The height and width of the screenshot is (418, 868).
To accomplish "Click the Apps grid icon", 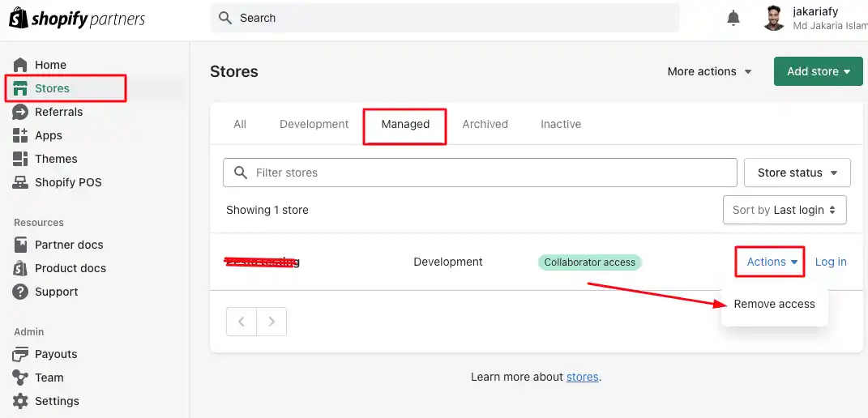I will [x=20, y=135].
